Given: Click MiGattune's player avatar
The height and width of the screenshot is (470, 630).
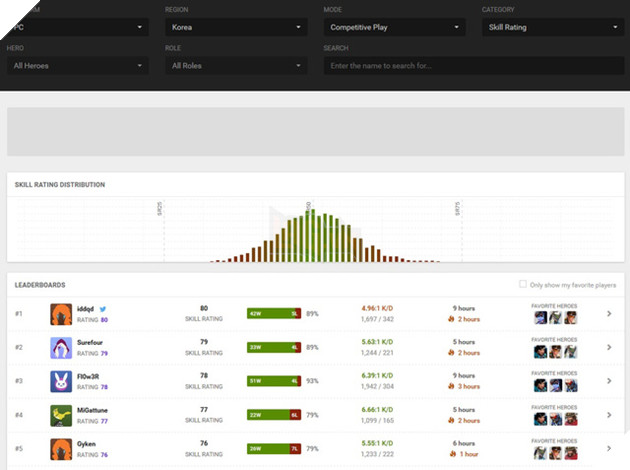Looking at the screenshot, I should [61, 414].
